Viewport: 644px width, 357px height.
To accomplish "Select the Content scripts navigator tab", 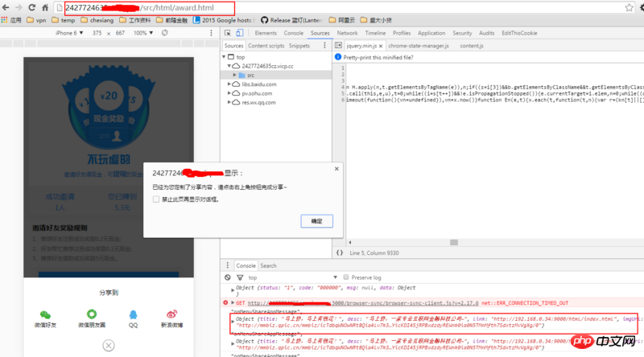I will coord(266,46).
